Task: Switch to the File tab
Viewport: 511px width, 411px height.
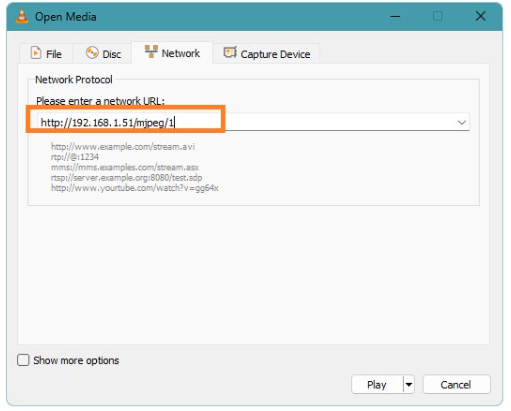Action: [46, 53]
